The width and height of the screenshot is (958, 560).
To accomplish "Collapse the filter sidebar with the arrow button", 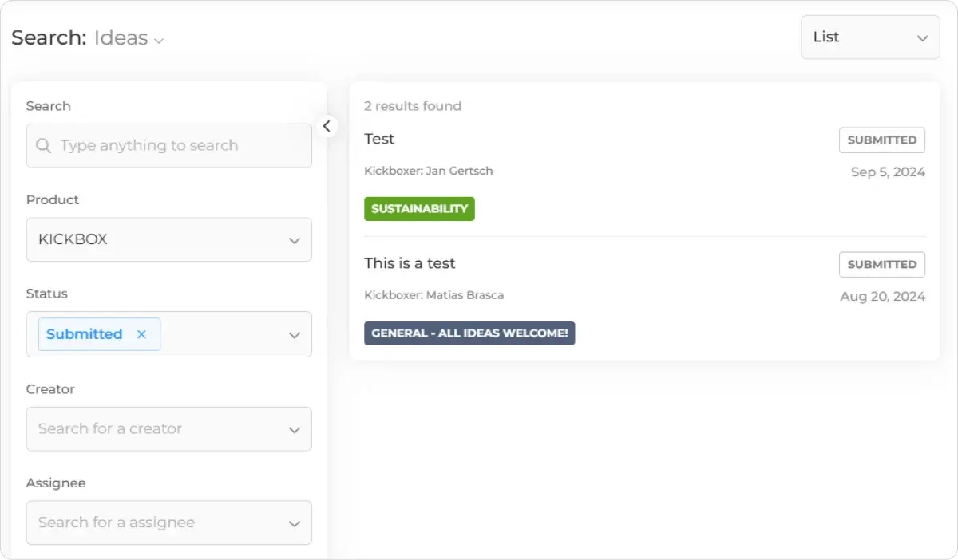I will 327,126.
